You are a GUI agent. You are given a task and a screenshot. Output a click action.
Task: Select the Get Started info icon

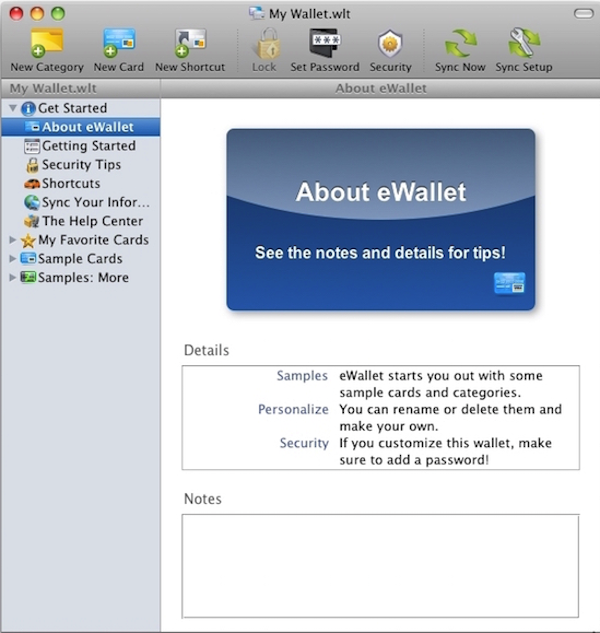[28, 108]
